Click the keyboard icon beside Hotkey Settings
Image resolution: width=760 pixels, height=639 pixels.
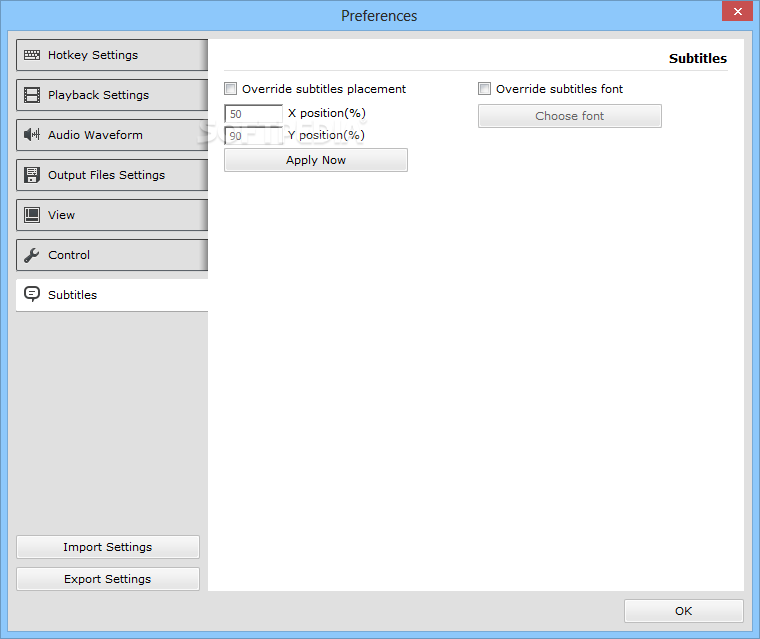click(x=32, y=55)
